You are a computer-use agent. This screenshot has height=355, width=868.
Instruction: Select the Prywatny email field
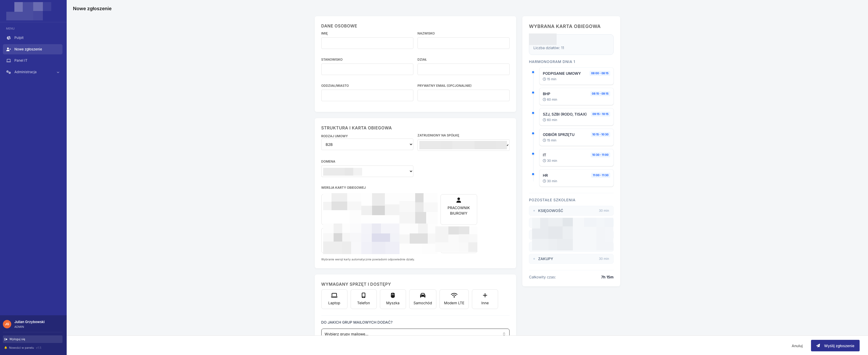click(x=463, y=95)
